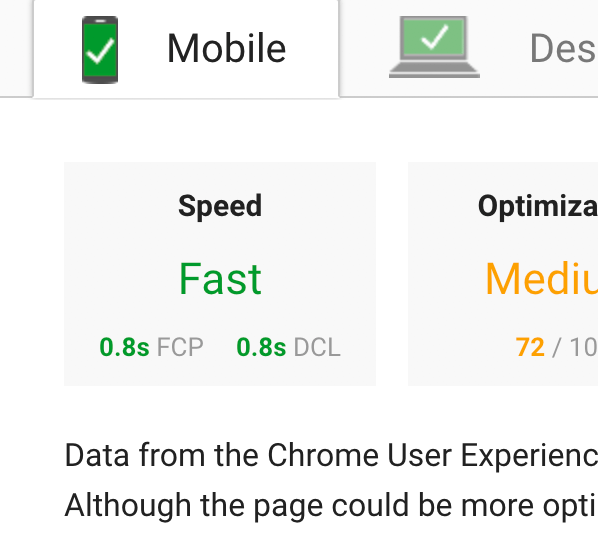Image resolution: width=598 pixels, height=558 pixels.
Task: Open the Desktop tab label
Action: [x=563, y=48]
